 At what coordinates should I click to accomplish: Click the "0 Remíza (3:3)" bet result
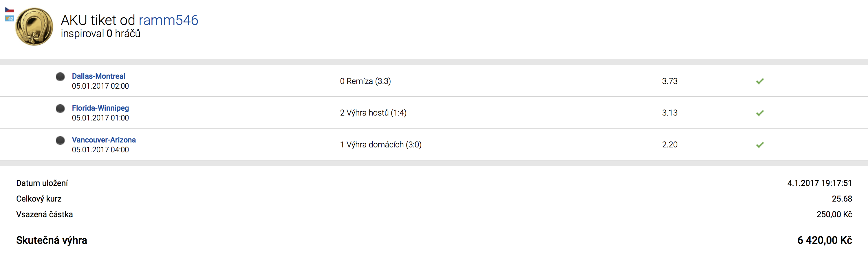click(365, 81)
